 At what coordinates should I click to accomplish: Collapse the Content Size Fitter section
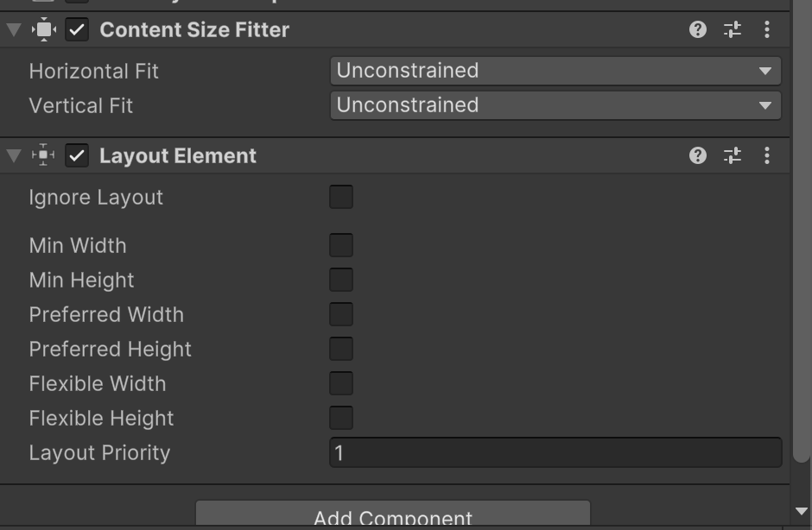click(13, 30)
